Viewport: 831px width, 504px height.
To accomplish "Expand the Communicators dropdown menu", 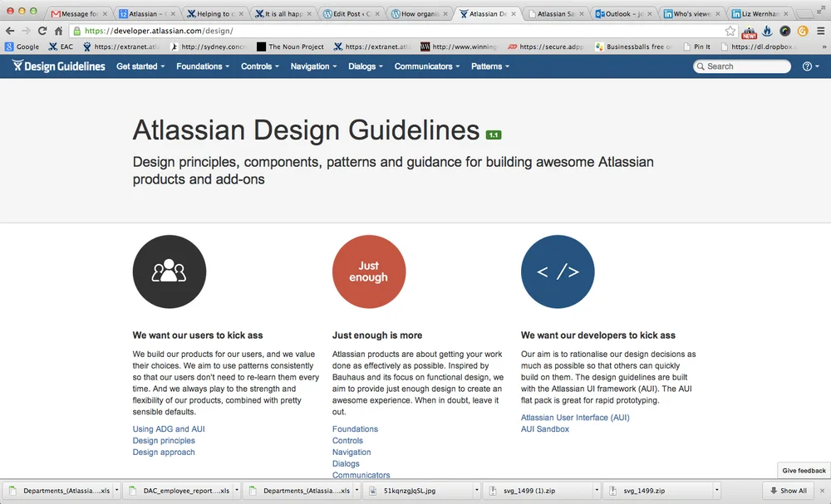I will tap(426, 66).
